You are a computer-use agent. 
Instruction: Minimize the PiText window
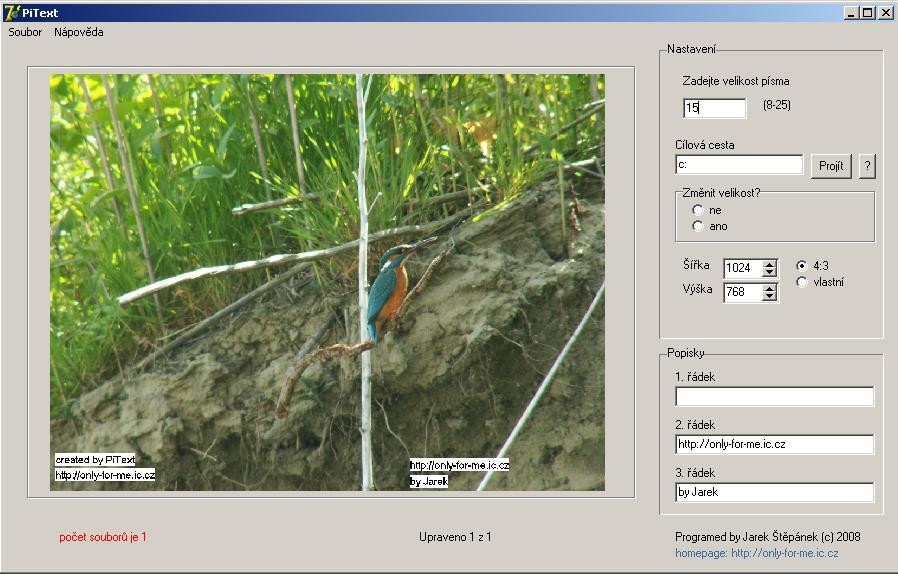click(851, 13)
